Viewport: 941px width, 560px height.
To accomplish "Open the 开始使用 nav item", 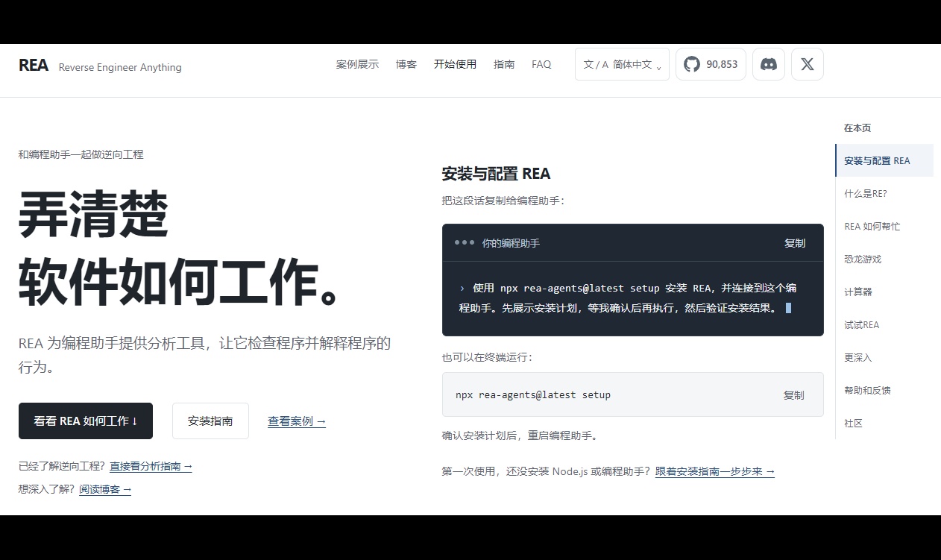I will click(455, 64).
